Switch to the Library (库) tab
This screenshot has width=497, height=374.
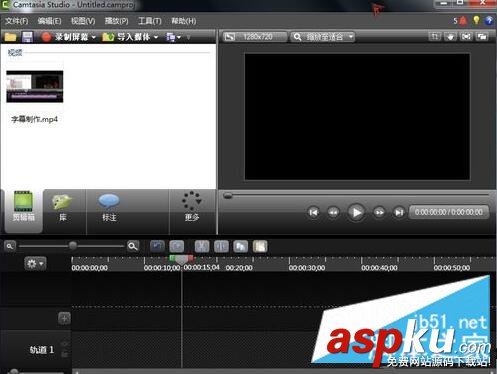coord(63,207)
